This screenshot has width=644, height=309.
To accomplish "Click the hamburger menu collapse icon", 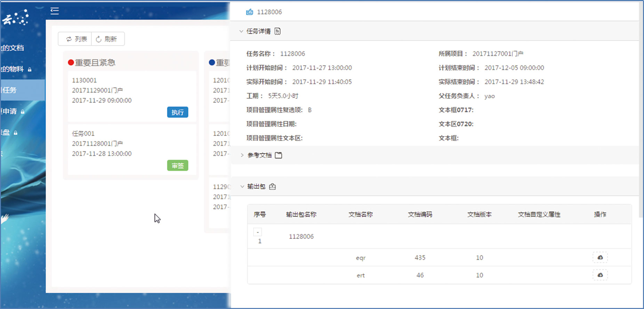I will 55,11.
